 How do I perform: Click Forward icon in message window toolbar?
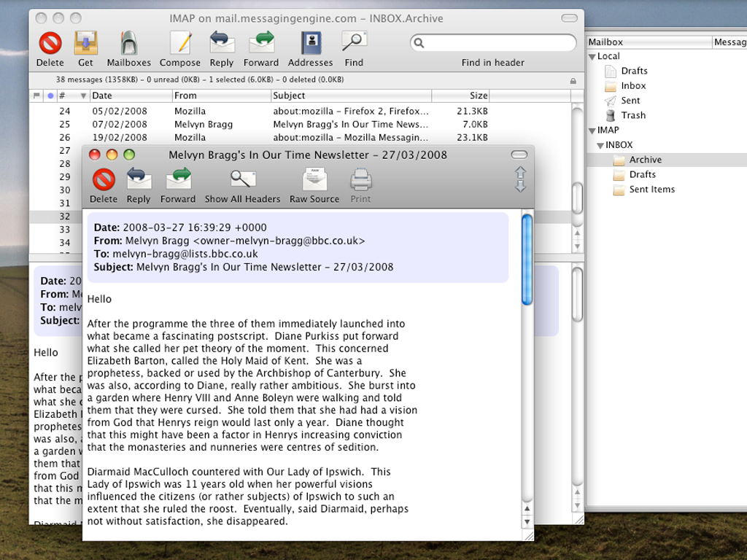coord(178,179)
